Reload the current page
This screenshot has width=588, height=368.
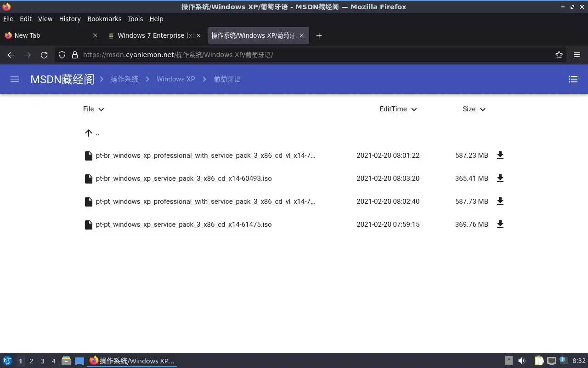point(44,55)
